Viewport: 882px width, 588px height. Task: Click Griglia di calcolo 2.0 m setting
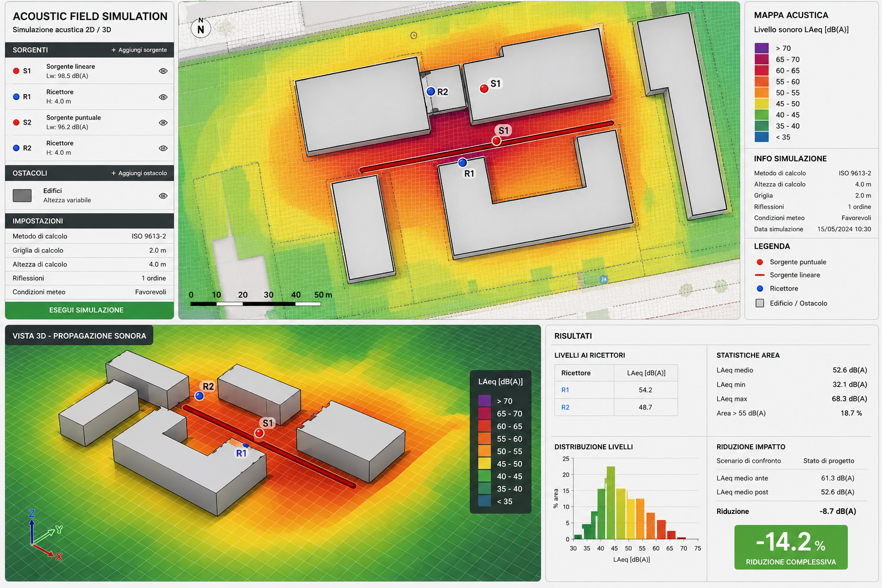[x=90, y=250]
